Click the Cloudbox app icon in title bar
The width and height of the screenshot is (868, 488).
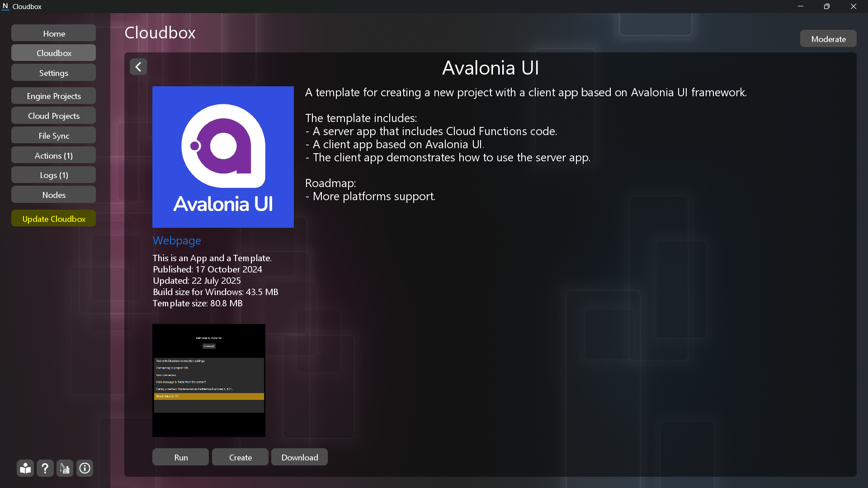click(5, 6)
